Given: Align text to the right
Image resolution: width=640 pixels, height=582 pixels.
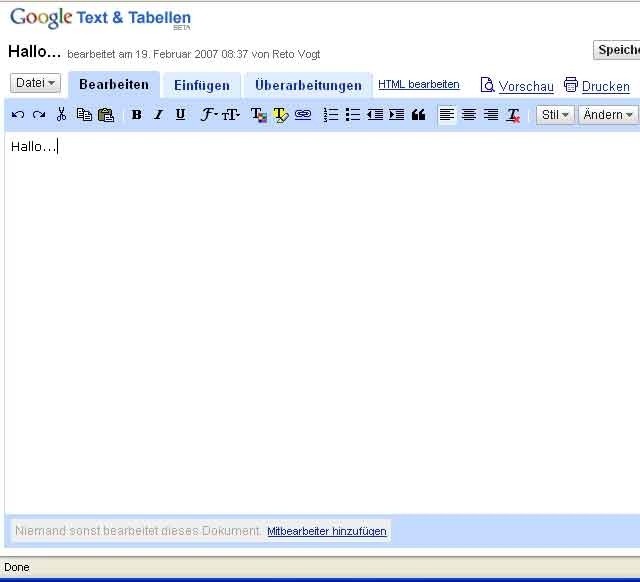Looking at the screenshot, I should pyautogui.click(x=491, y=115).
